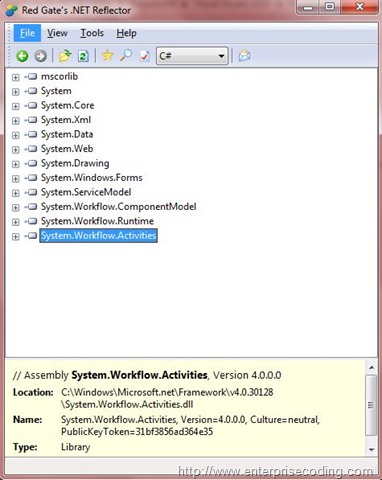Image resolution: width=382 pixels, height=480 pixels.
Task: Click the Refresh toolbar icon
Action: pyautogui.click(x=83, y=56)
